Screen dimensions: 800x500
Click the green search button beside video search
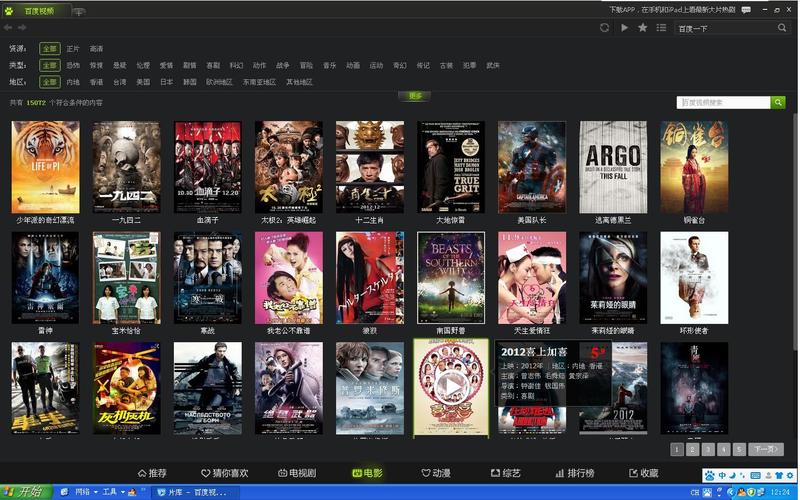pyautogui.click(x=778, y=103)
